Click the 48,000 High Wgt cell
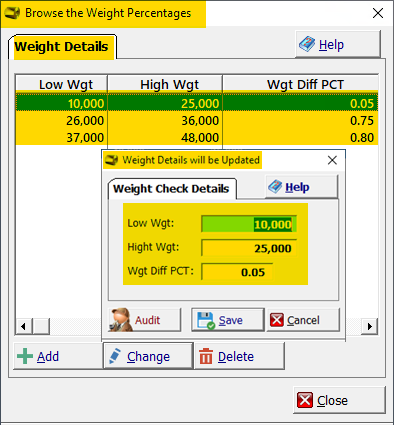Screen dimensions: 394x425 click(165, 137)
